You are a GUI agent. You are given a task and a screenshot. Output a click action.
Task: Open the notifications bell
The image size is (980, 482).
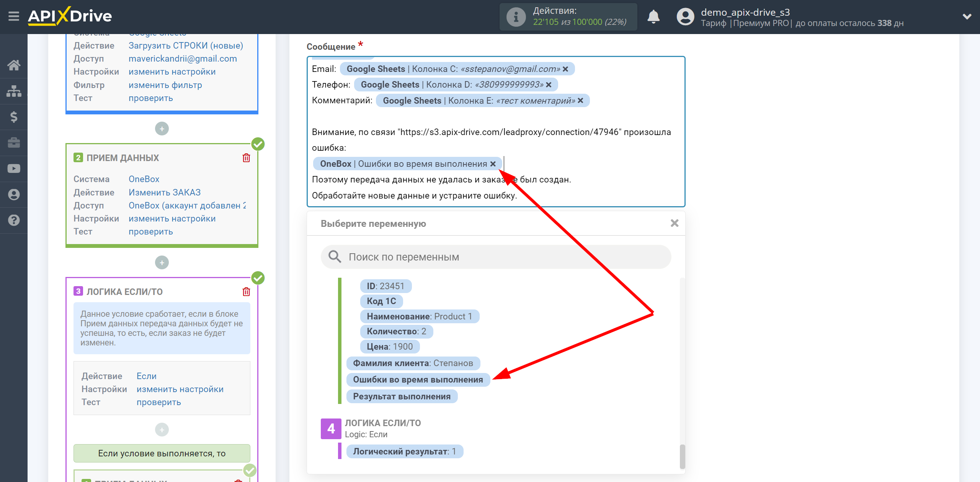653,17
